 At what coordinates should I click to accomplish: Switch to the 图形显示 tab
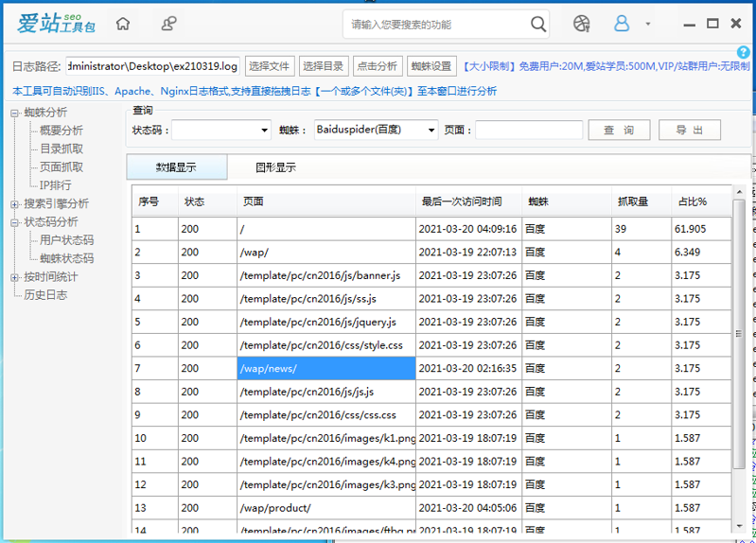(x=275, y=167)
